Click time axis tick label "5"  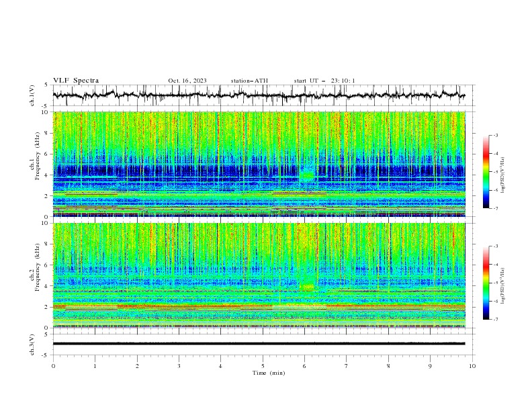(263, 366)
